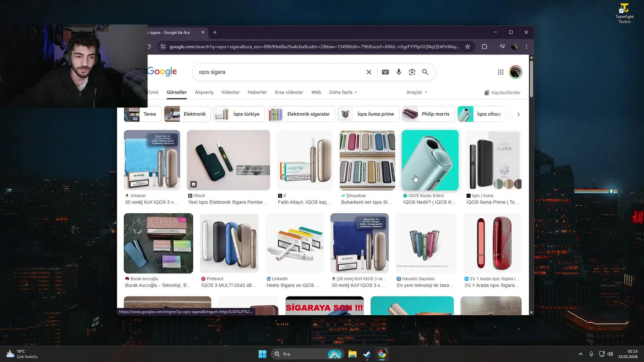644x362 pixels.
Task: View site information icon in address bar
Action: (163, 46)
